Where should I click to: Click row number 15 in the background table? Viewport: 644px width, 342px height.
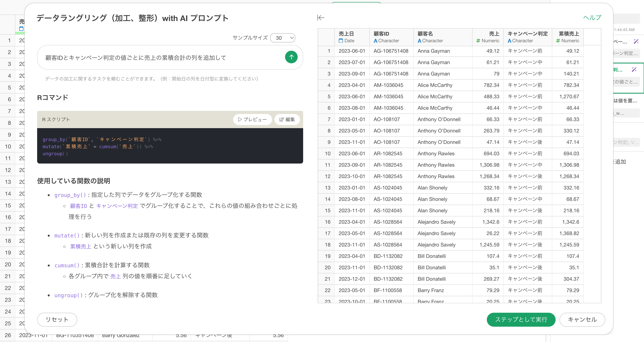(8, 206)
